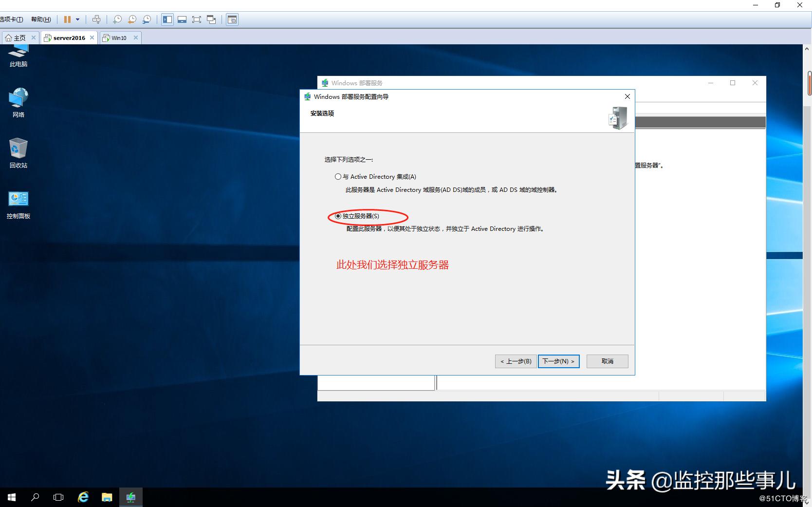The width and height of the screenshot is (812, 507).
Task: Click the 下一步(N) button
Action: point(558,361)
